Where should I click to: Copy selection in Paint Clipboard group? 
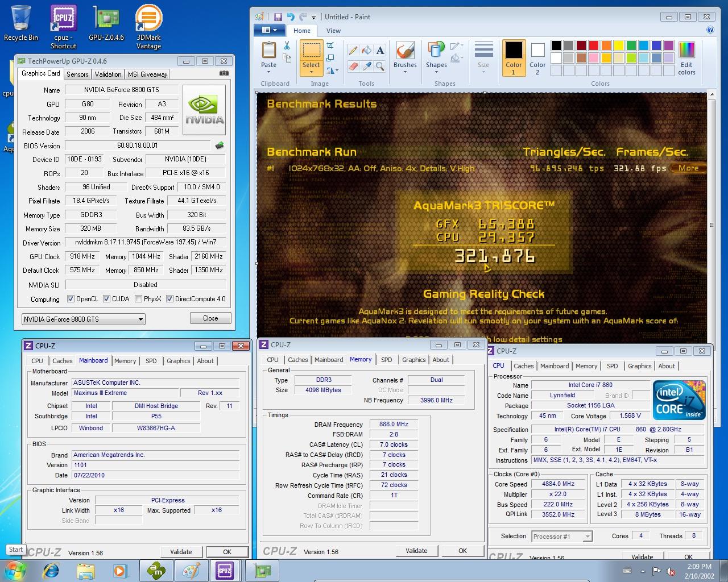point(287,59)
